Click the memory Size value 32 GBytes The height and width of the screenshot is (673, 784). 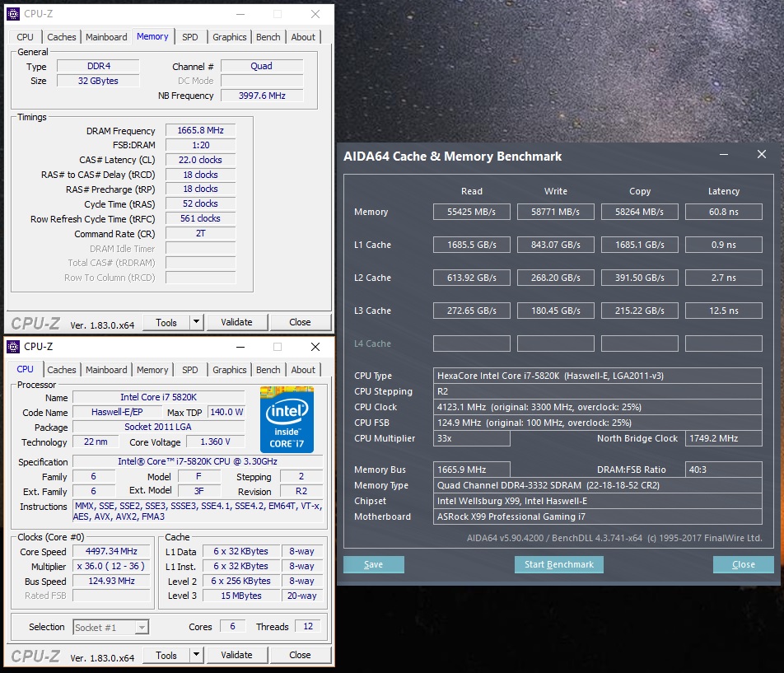click(x=98, y=81)
